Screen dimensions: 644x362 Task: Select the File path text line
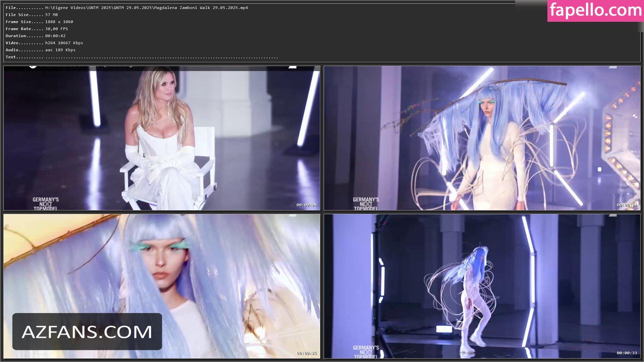coord(127,8)
